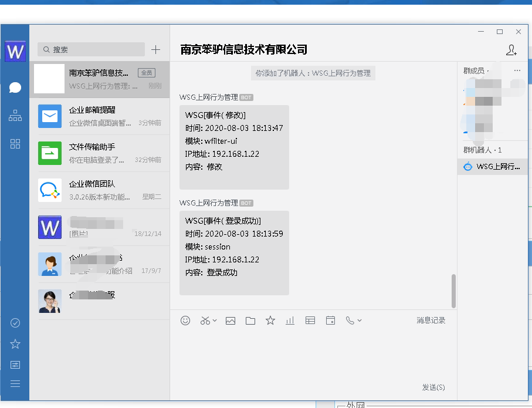The width and height of the screenshot is (532, 408).
Task: Add a member using top-right person icon
Action: (511, 50)
